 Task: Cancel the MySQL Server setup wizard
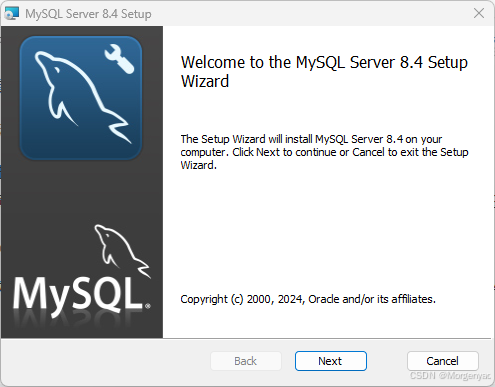click(443, 361)
